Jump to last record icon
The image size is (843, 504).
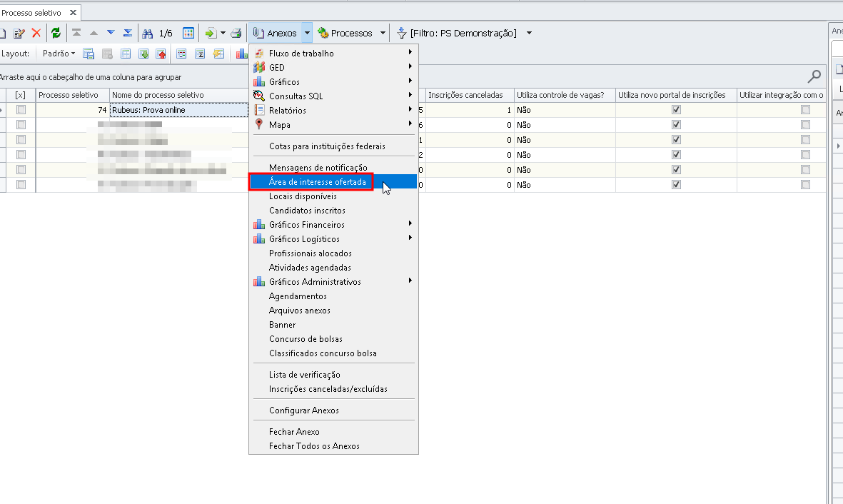pyautogui.click(x=128, y=33)
